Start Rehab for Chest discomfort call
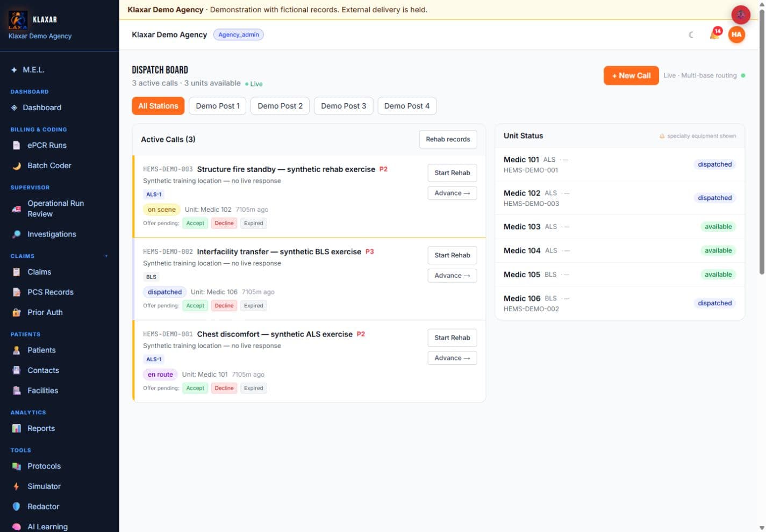This screenshot has height=532, width=766. (x=452, y=338)
